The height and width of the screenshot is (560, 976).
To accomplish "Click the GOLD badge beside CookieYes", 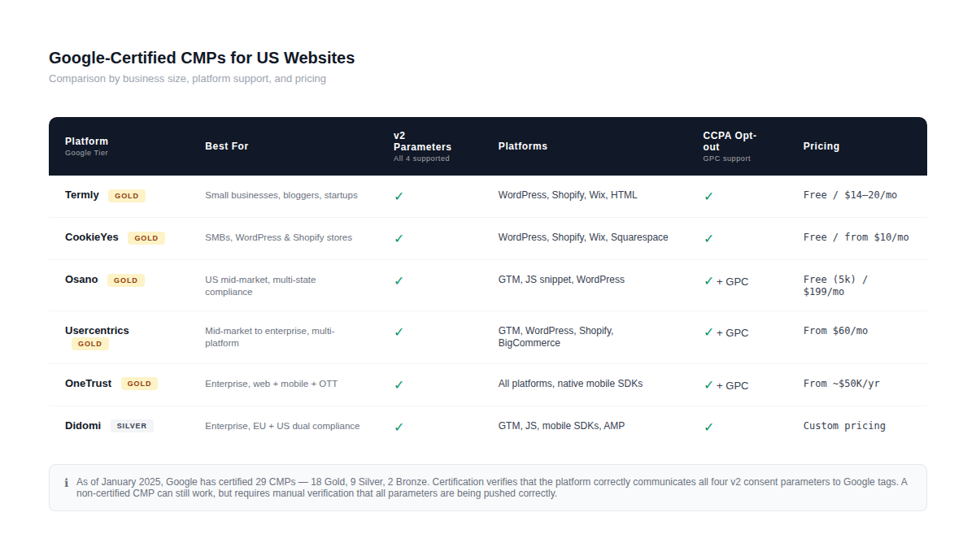I will pos(146,238).
